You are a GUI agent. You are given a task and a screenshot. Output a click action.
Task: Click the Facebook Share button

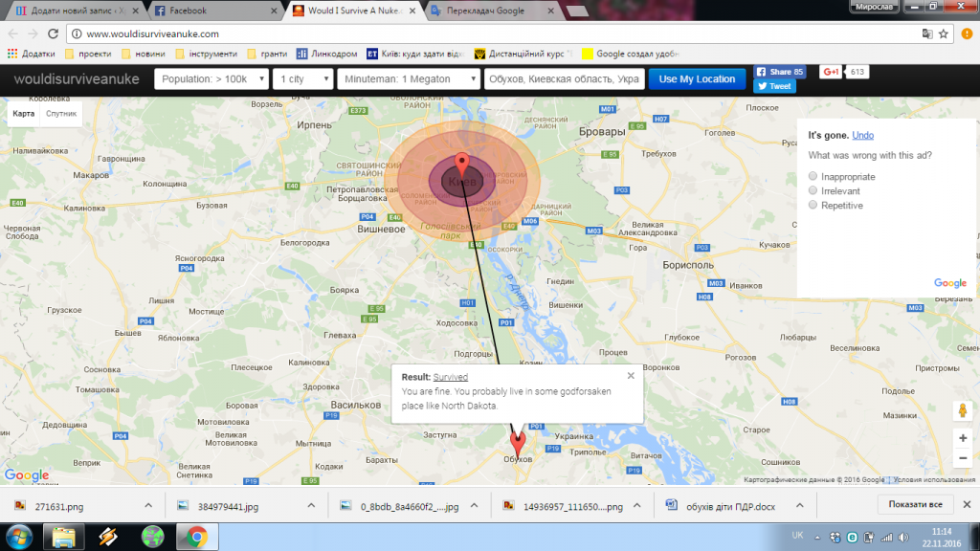[x=779, y=72]
